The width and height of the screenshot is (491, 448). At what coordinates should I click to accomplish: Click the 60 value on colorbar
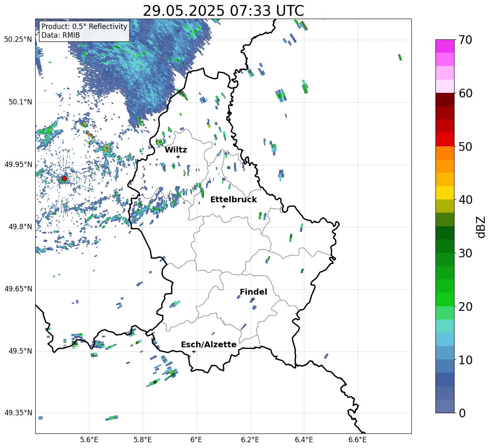tap(465, 93)
